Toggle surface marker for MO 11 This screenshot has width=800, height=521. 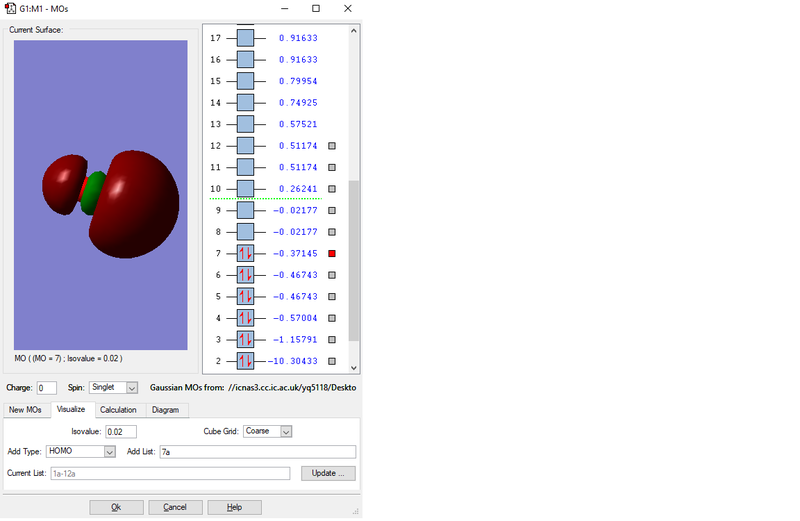332,167
